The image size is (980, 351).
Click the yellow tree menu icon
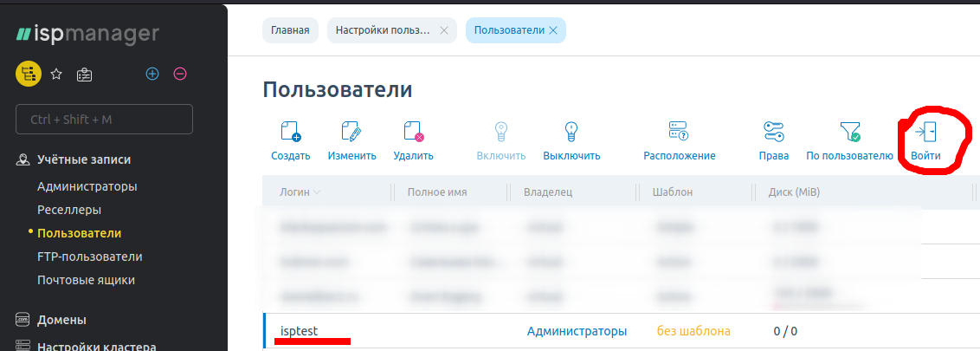pyautogui.click(x=29, y=75)
